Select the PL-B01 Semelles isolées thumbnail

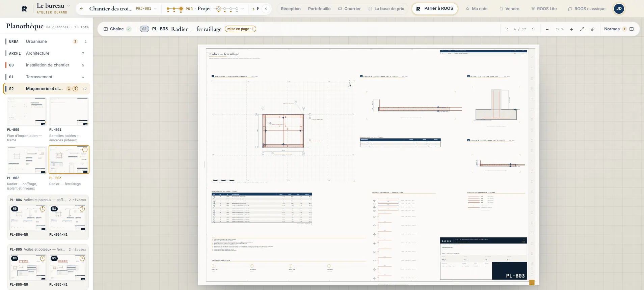tap(69, 112)
